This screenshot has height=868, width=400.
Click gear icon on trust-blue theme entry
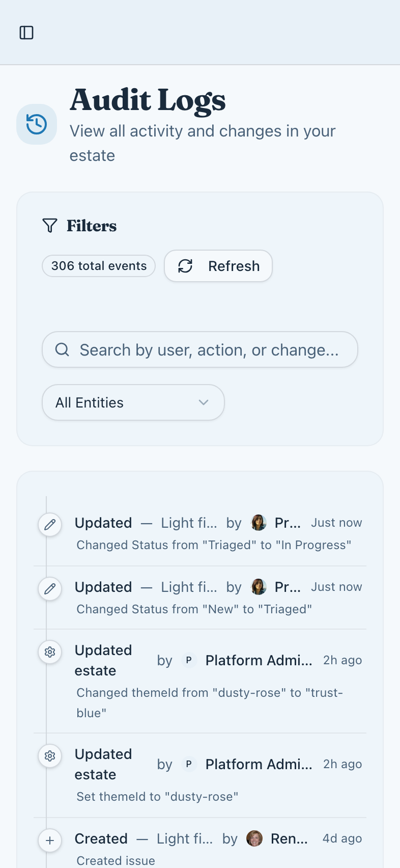point(50,652)
